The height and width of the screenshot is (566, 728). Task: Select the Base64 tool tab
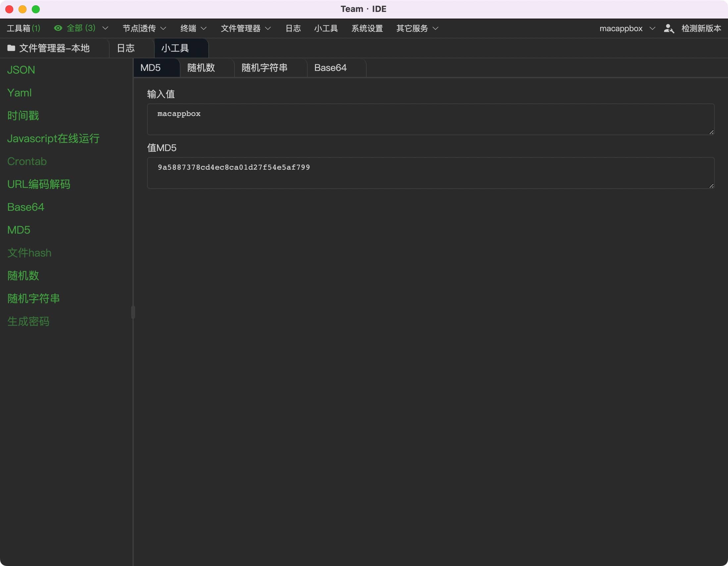(x=330, y=68)
